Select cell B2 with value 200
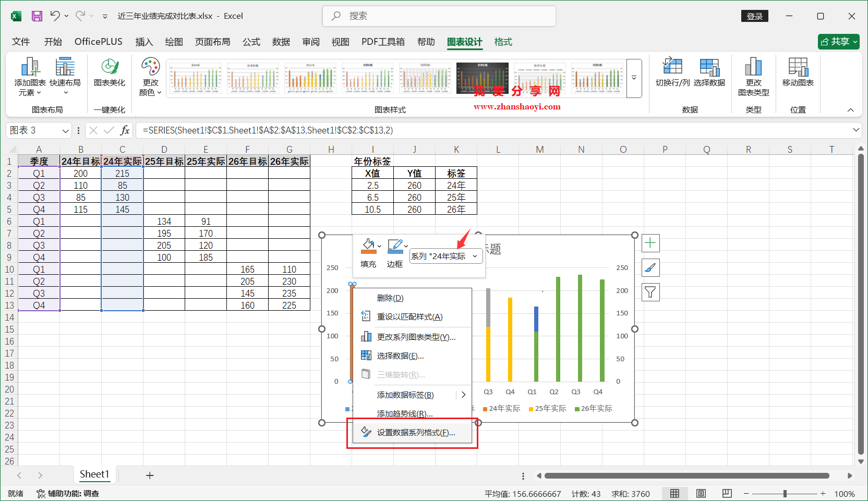 click(81, 174)
